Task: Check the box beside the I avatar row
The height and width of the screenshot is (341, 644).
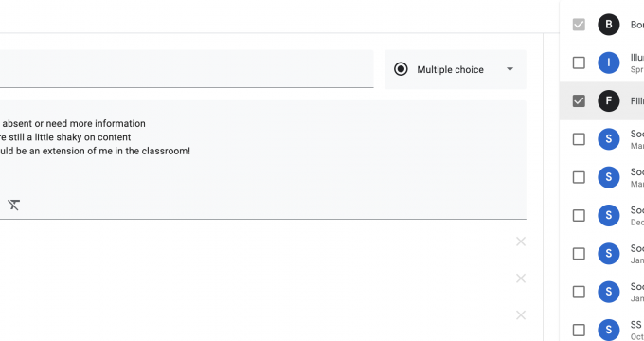Action: click(579, 63)
